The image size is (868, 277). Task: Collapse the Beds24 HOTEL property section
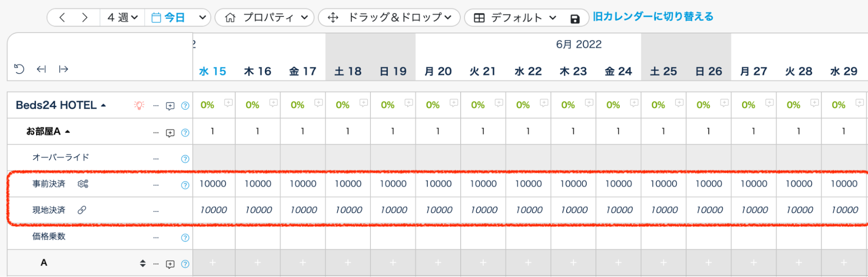click(x=103, y=105)
